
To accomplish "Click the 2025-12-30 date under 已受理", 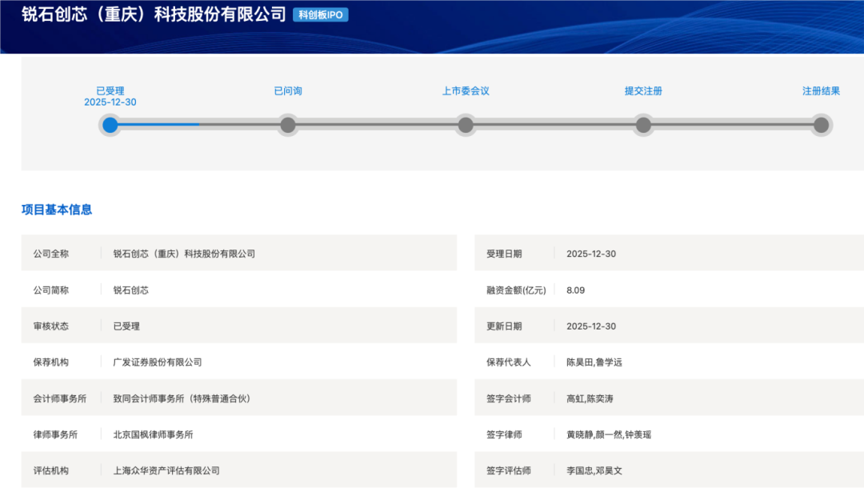I will [110, 102].
